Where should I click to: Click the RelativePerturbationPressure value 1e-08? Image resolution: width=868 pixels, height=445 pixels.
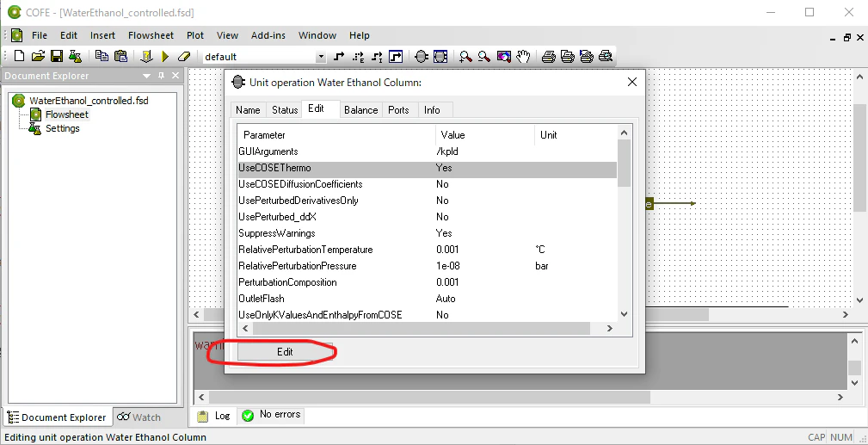pyautogui.click(x=448, y=266)
